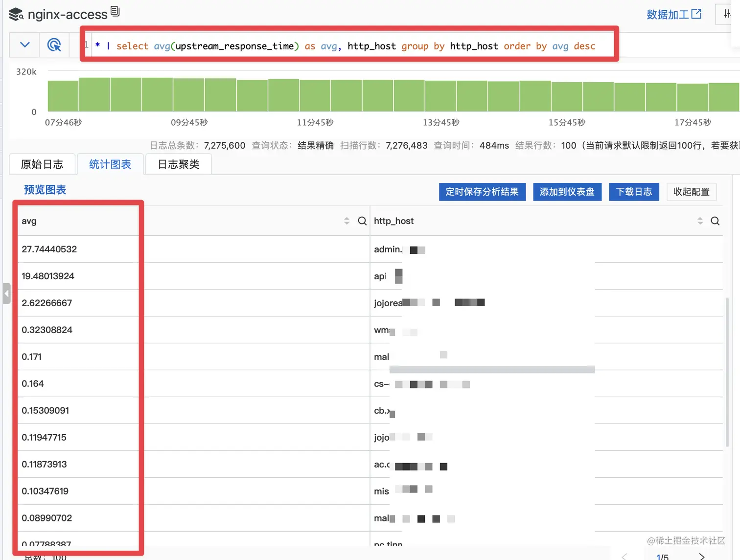Select value 0.10347619
This screenshot has height=560, width=740.
(x=45, y=492)
